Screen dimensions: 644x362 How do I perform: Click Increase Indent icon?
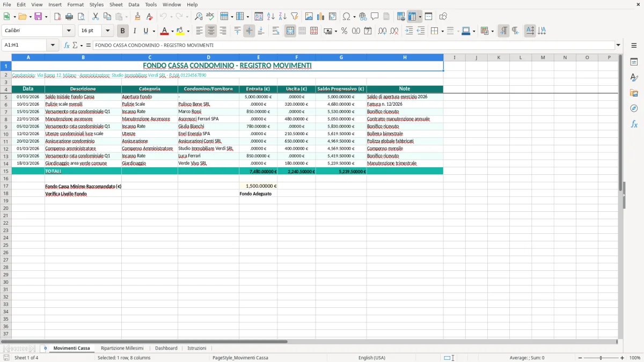click(x=409, y=31)
